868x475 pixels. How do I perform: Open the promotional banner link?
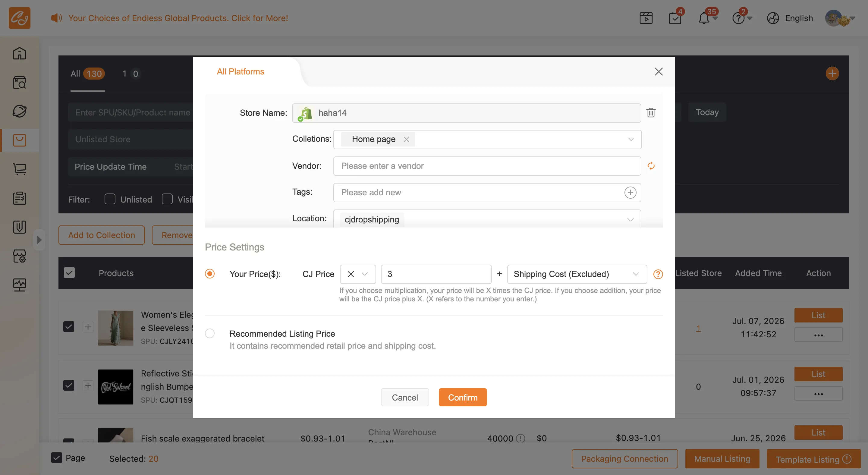[x=178, y=18]
